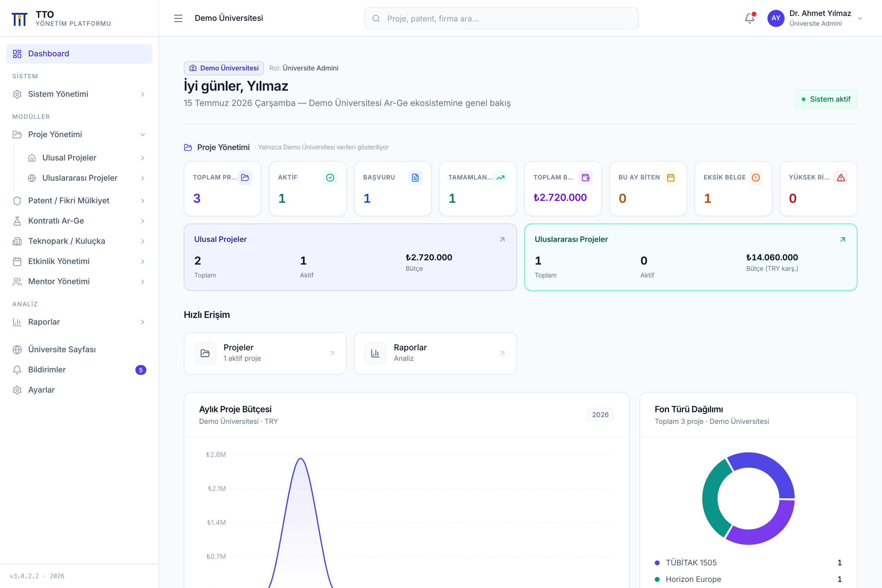Image resolution: width=882 pixels, height=588 pixels.
Task: Click the 2026 year badge
Action: pos(600,415)
